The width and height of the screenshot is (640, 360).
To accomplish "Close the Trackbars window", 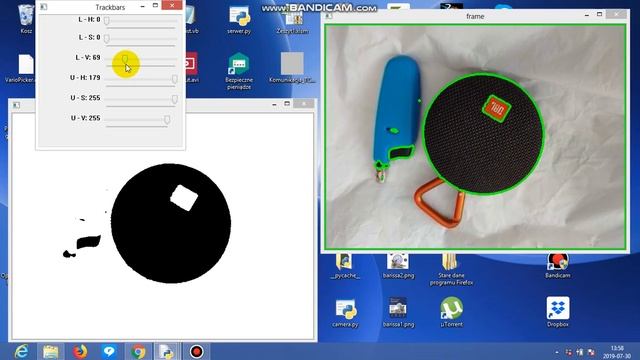I will (x=172, y=5).
